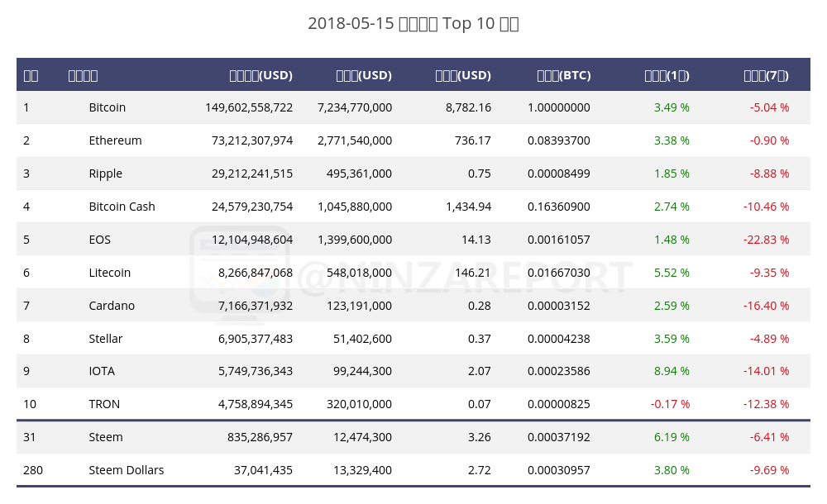
Task: Select the Litecoin coin name
Action: coord(110,273)
